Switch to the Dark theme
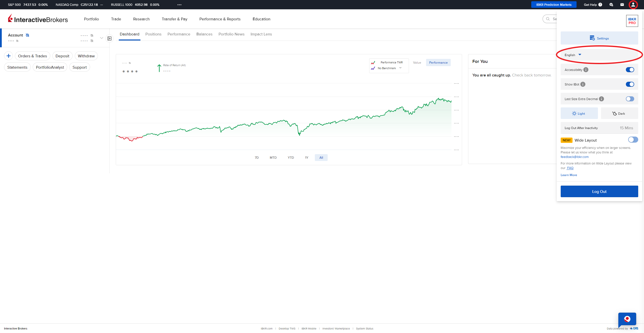Viewport: 644px width, 333px height. (x=619, y=113)
